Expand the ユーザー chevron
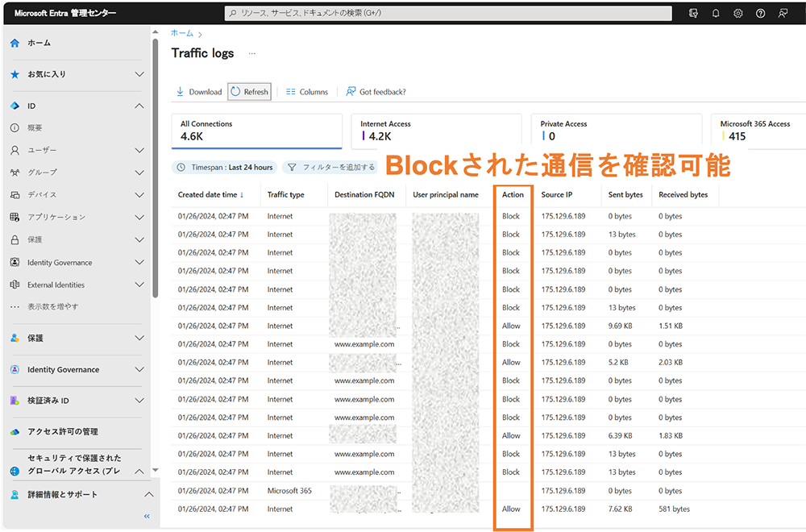Image resolution: width=806 pixels, height=532 pixels. point(139,150)
